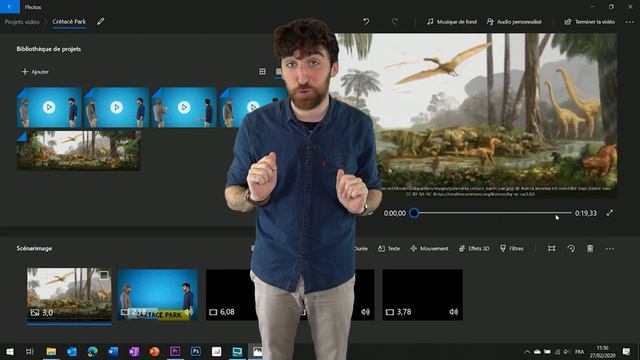
Task: Open Premiere Pro from the taskbar
Action: (x=175, y=351)
